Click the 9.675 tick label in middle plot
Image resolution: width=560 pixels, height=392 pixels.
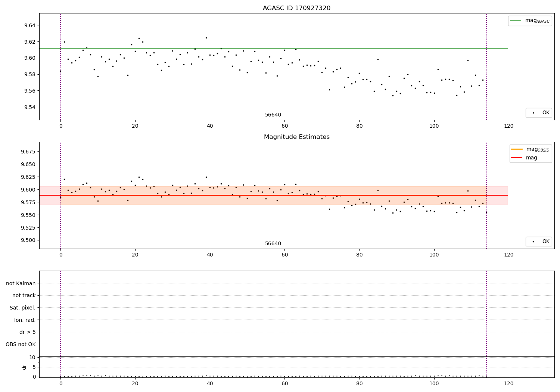pyautogui.click(x=28, y=152)
